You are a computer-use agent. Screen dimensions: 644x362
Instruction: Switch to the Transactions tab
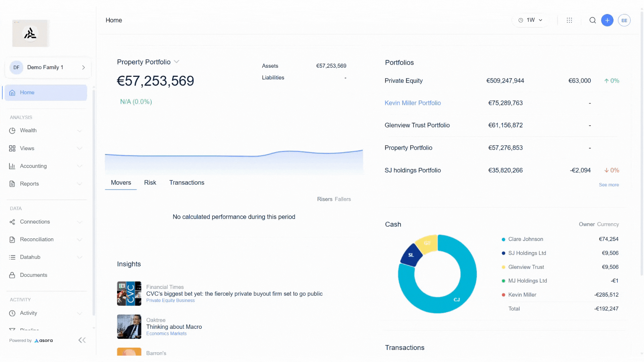pos(186,183)
